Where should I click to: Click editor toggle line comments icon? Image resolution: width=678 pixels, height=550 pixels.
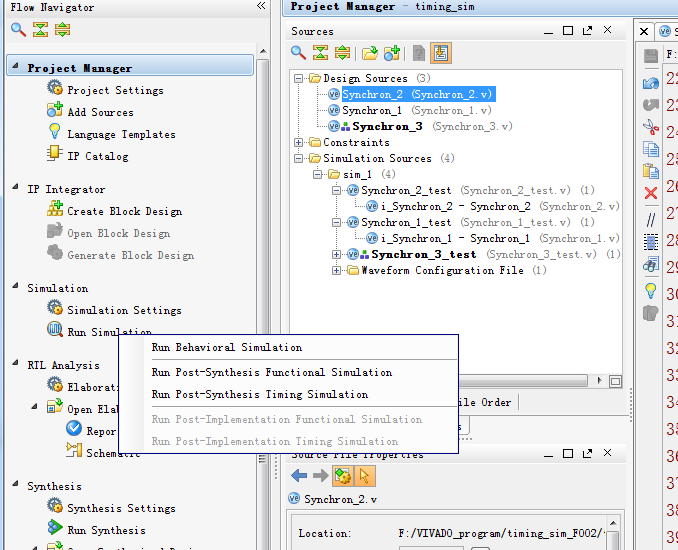coord(650,220)
